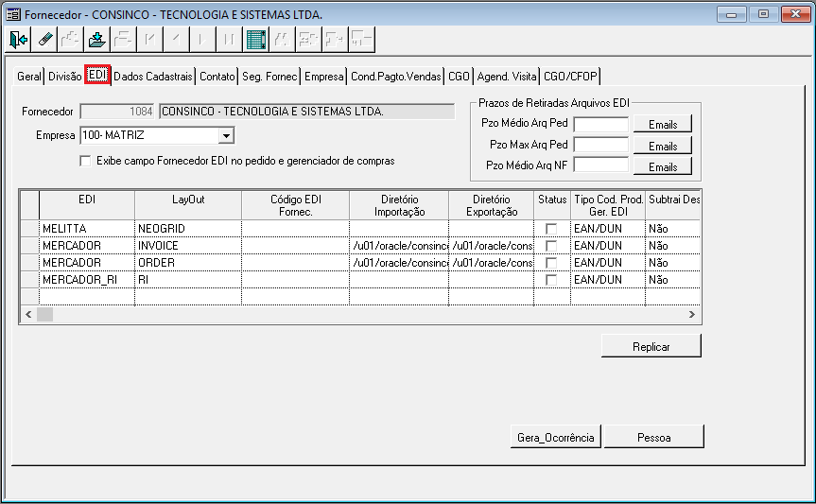Image resolution: width=816 pixels, height=504 pixels.
Task: Open the Contato tab
Action: [217, 77]
